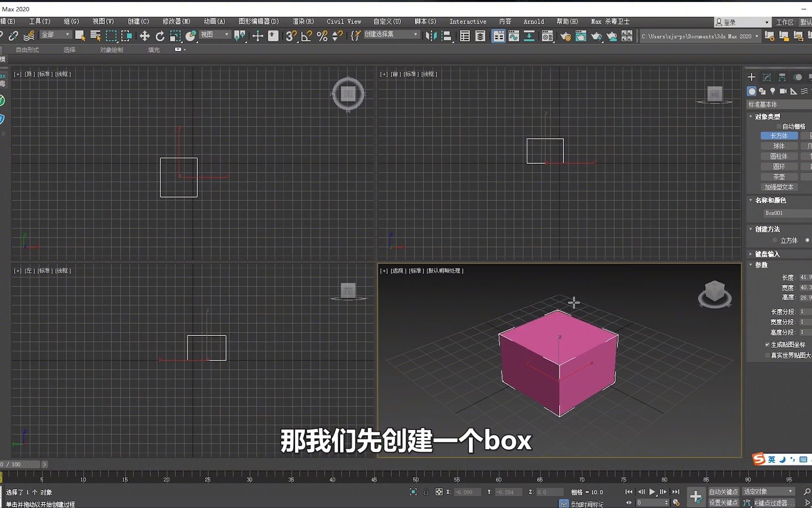Open the 渲染(R) menu

click(x=302, y=21)
